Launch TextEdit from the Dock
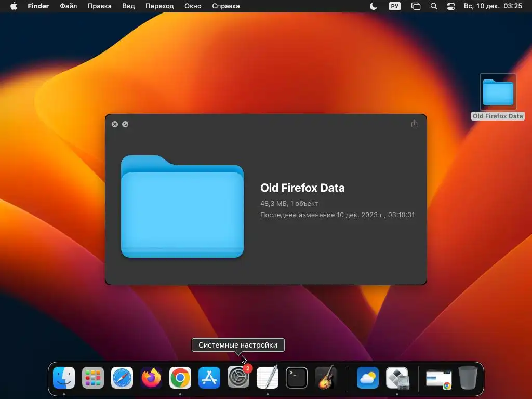 pyautogui.click(x=268, y=378)
